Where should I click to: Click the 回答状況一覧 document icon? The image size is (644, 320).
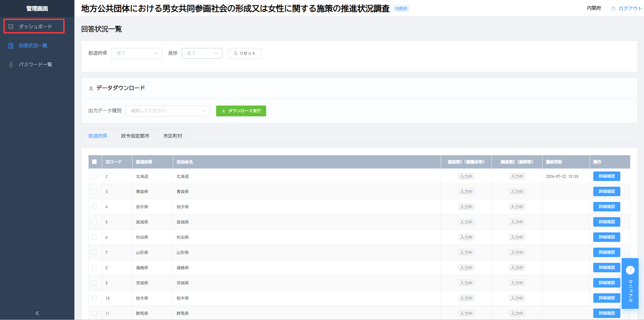[x=11, y=46]
